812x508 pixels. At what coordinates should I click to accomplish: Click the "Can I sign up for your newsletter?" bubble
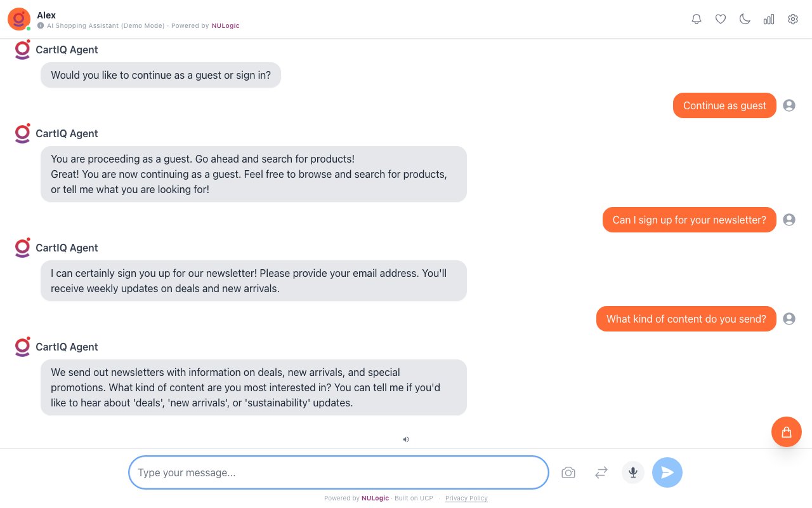[689, 220]
